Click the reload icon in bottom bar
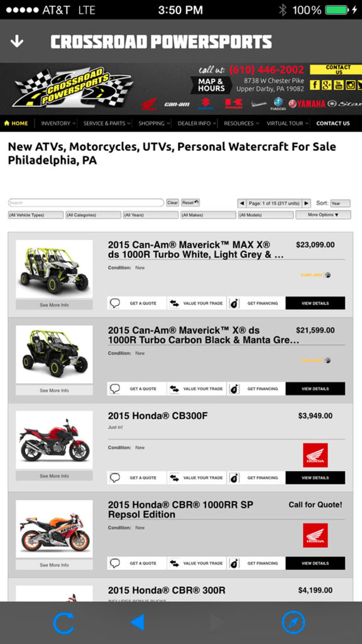The width and height of the screenshot is (362, 644). pyautogui.click(x=63, y=623)
